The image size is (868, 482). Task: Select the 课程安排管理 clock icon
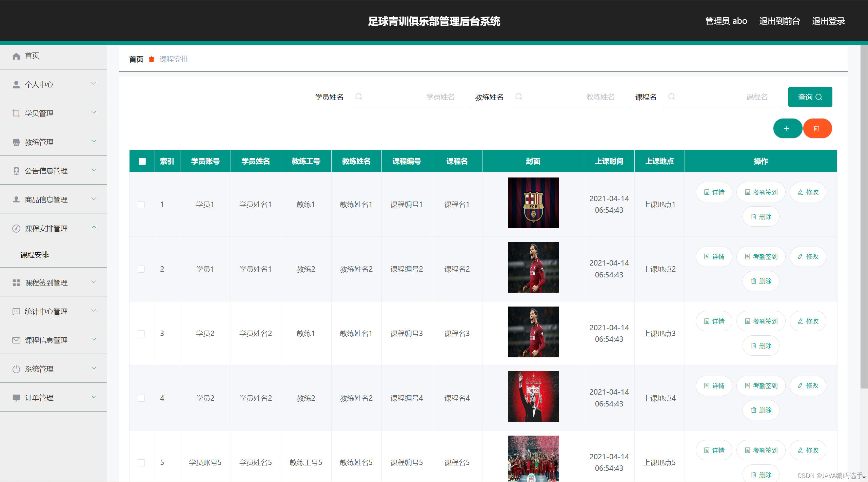[16, 228]
